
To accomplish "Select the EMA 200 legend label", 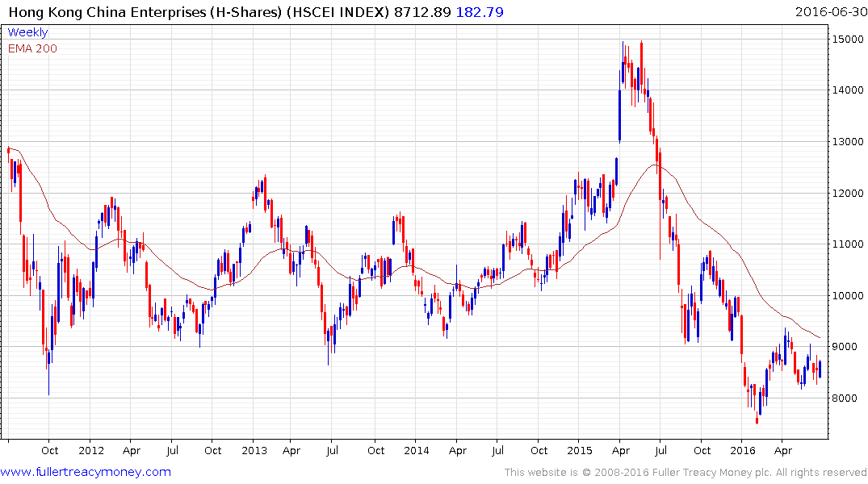I will [x=32, y=48].
